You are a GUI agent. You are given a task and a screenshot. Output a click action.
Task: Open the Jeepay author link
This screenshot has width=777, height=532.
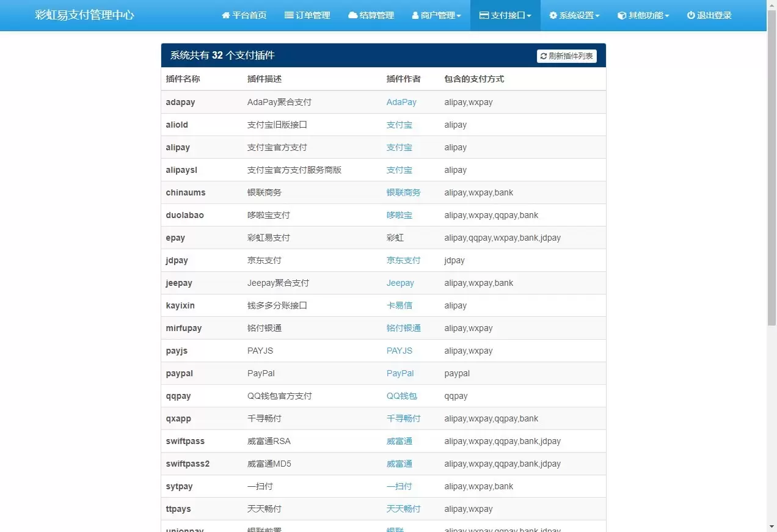point(400,283)
